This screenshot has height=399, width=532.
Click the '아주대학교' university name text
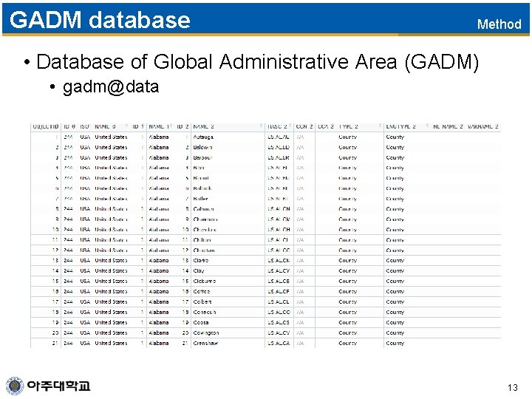point(58,386)
